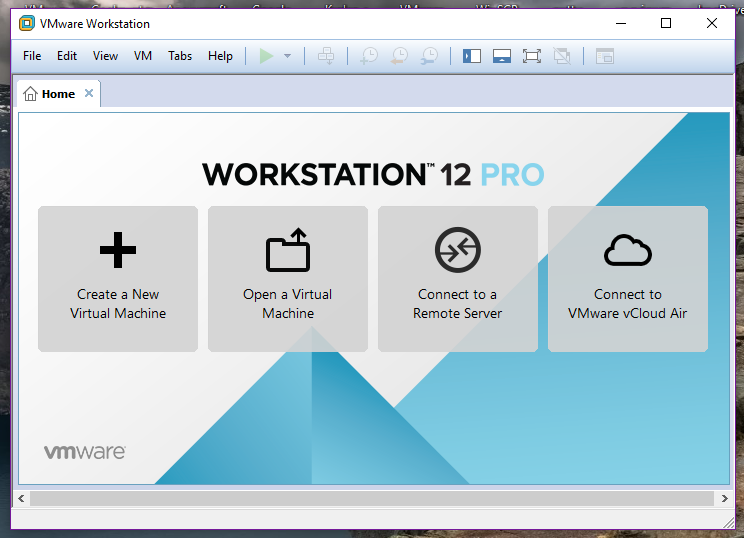Click the horizontal scrollbar left arrow
The image size is (744, 538).
point(21,499)
